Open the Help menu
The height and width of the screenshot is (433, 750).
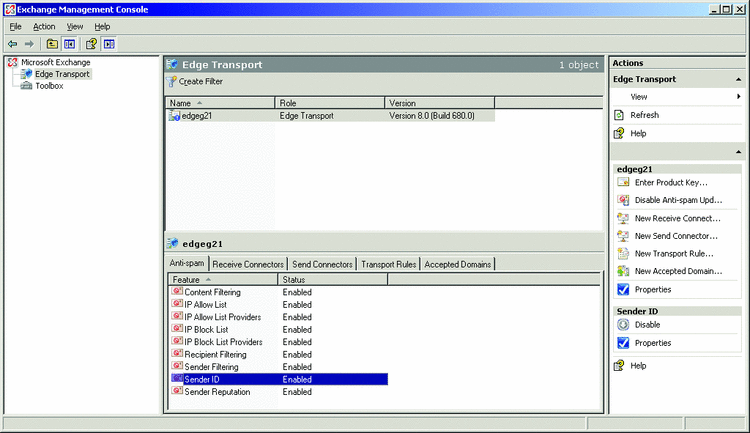point(102,27)
